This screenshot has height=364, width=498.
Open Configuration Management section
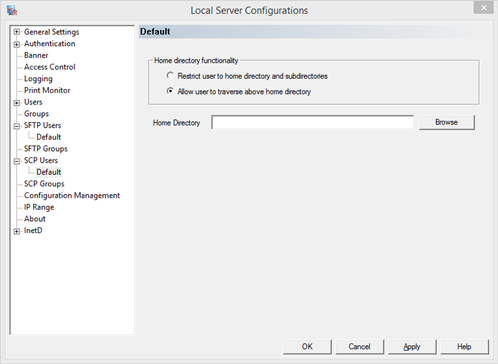point(72,195)
